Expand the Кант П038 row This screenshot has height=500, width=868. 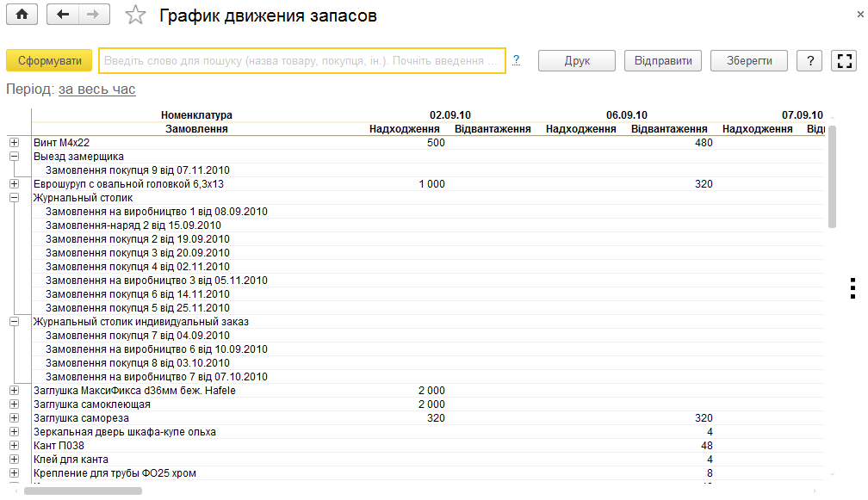15,445
